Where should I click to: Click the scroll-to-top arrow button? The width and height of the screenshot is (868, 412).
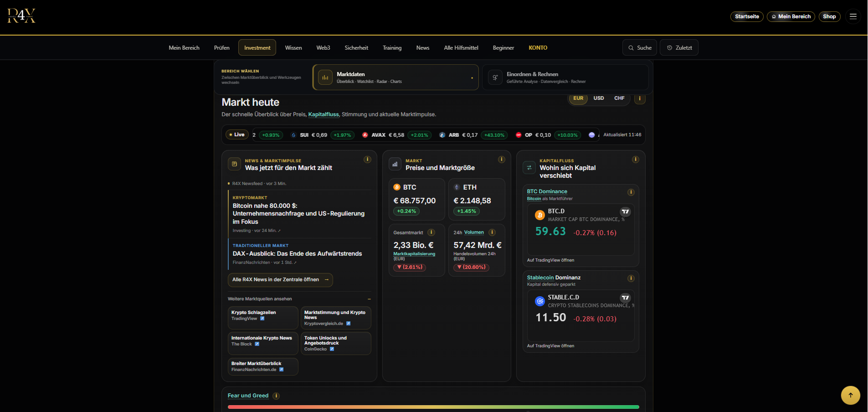tap(850, 395)
